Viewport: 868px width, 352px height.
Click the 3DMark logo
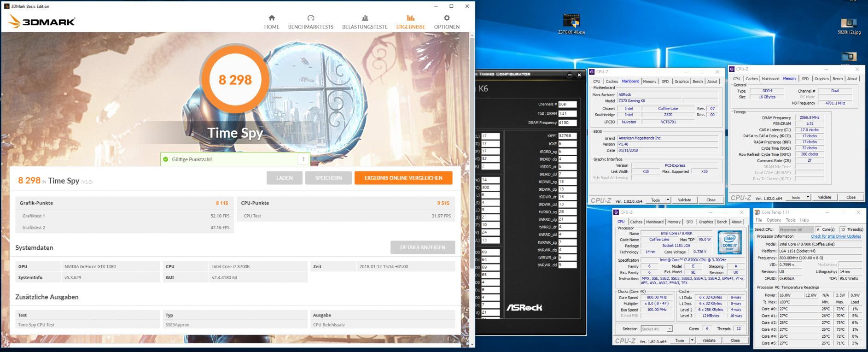42,21
